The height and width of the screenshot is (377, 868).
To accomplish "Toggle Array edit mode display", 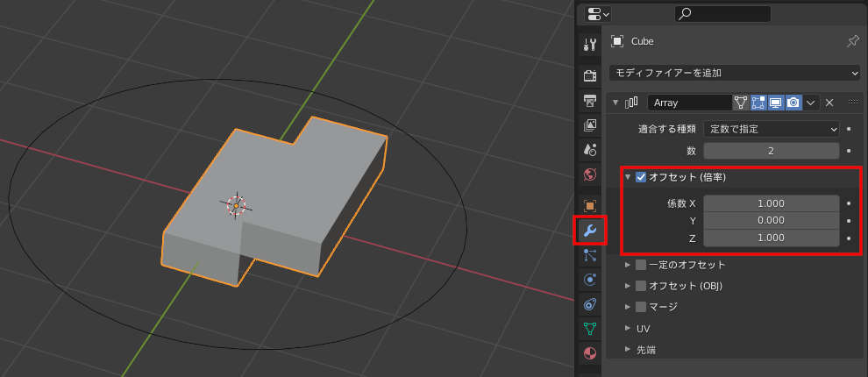I will tap(758, 103).
